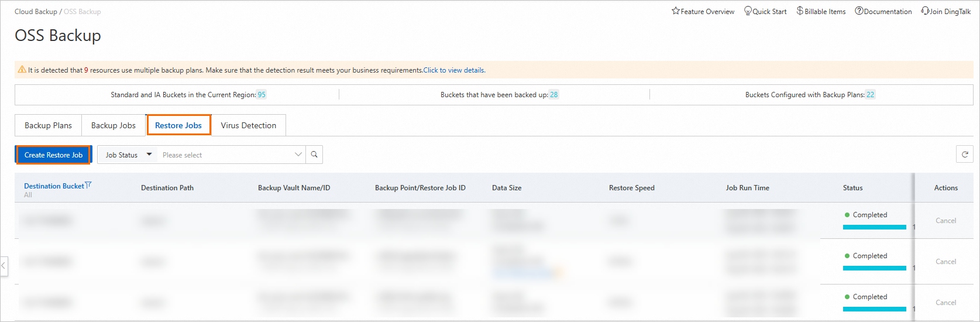The image size is (980, 322).
Task: Click the Data Size column header
Action: click(507, 188)
